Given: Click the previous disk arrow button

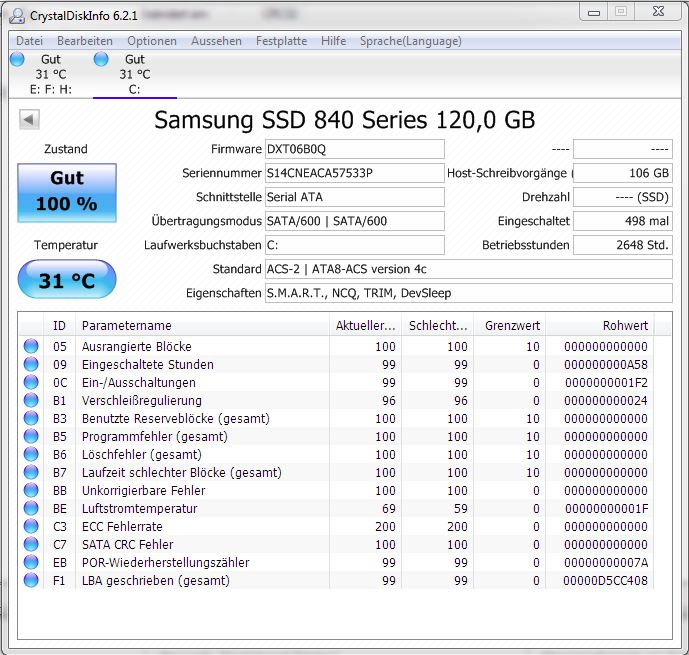Looking at the screenshot, I should [29, 119].
